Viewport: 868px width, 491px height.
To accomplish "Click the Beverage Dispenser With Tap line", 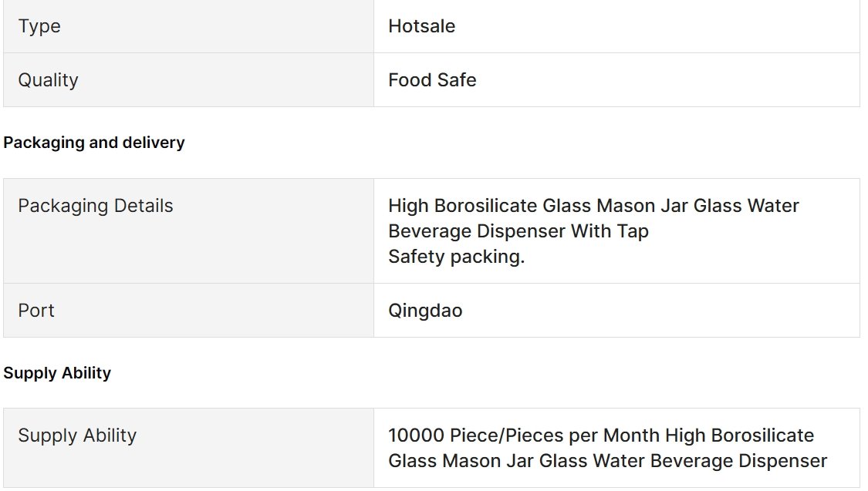I will click(x=518, y=231).
